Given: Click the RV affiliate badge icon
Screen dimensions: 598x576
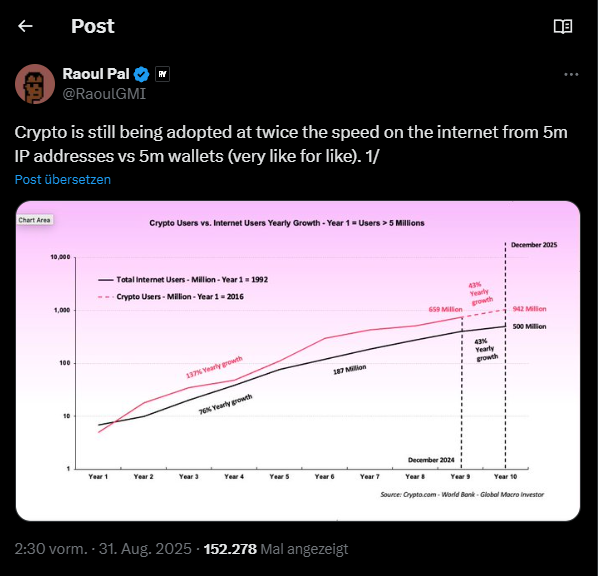Looking at the screenshot, I should (x=162, y=74).
